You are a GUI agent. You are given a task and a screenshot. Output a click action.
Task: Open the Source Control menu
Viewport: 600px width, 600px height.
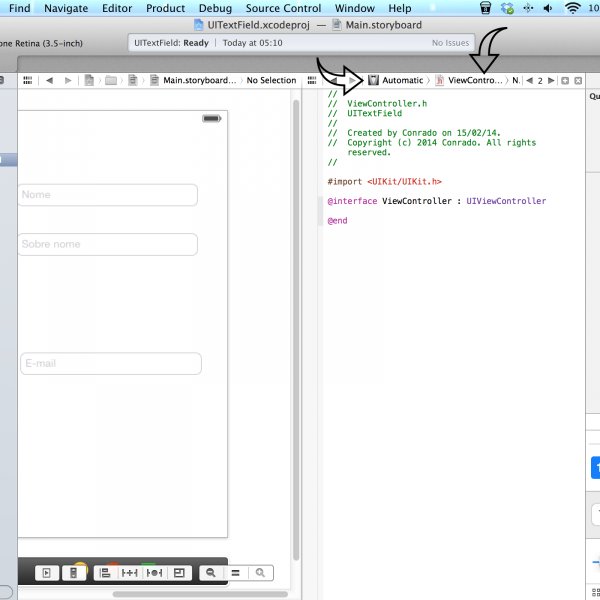(x=283, y=8)
